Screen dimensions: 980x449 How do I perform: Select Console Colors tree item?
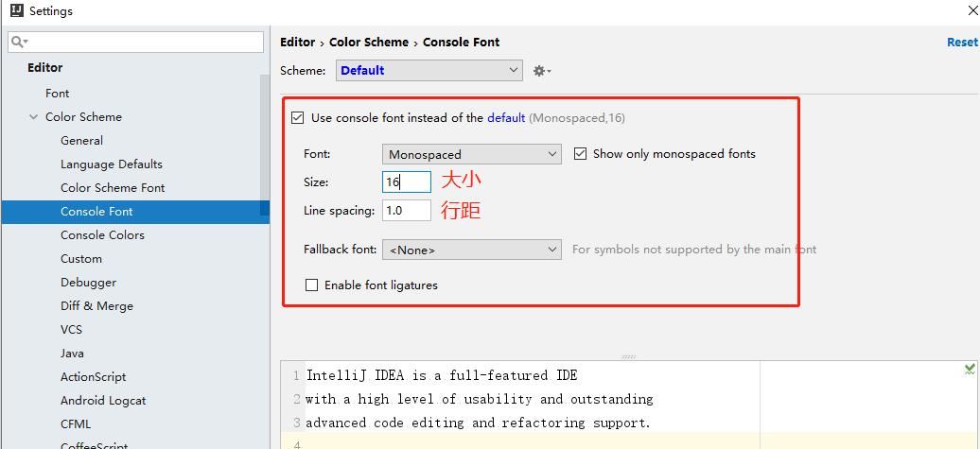coord(102,234)
